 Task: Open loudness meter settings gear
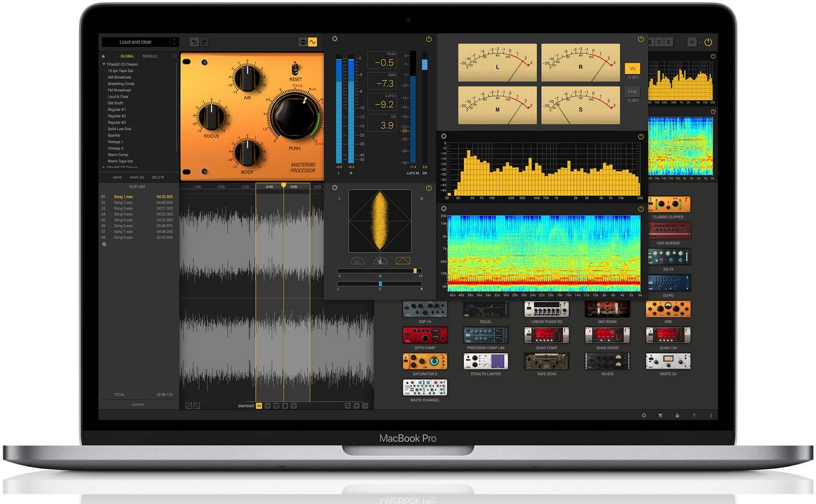(x=335, y=39)
